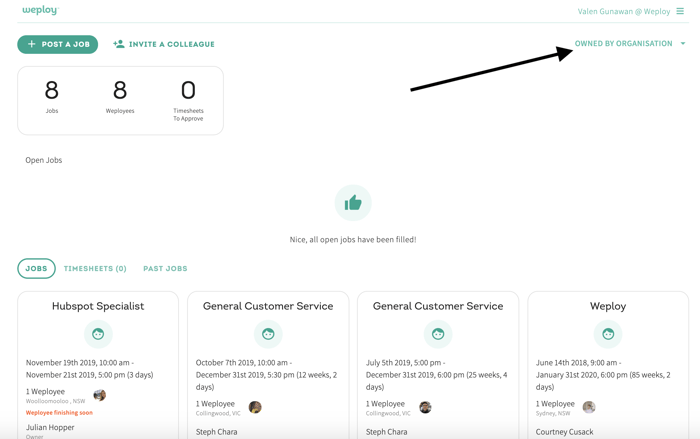Click 'October 7th 2019, 10:00 am' date text
Image resolution: width=700 pixels, height=439 pixels.
[242, 363]
